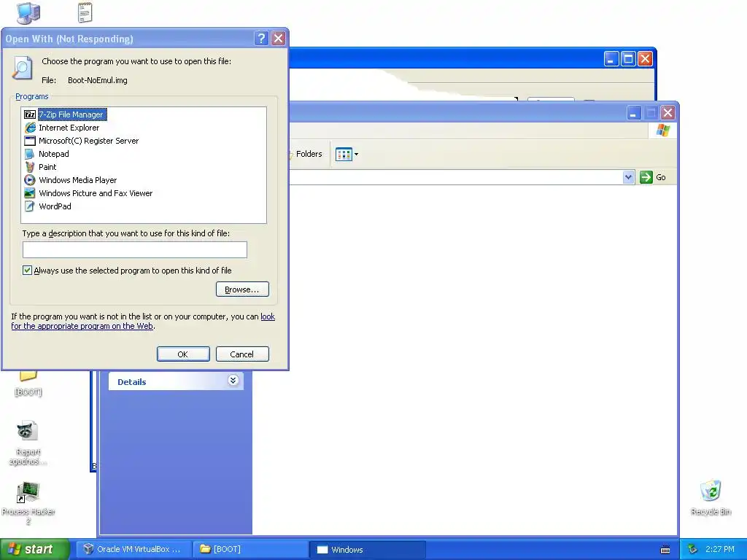
Task: Click the Internet Explorer icon in list
Action: (x=29, y=128)
